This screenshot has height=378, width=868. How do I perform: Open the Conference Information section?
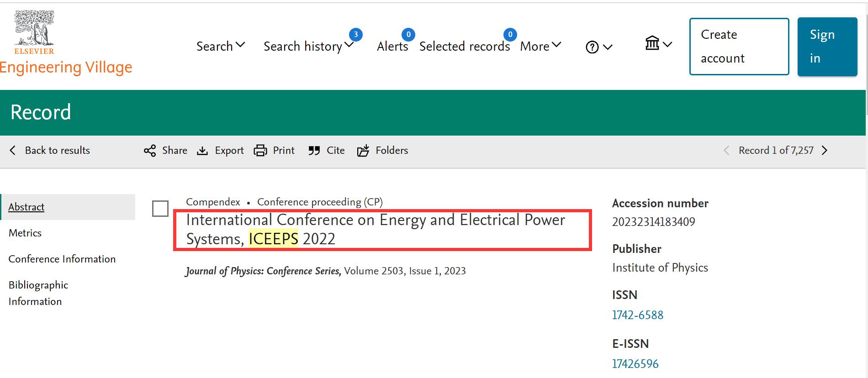pyautogui.click(x=62, y=259)
